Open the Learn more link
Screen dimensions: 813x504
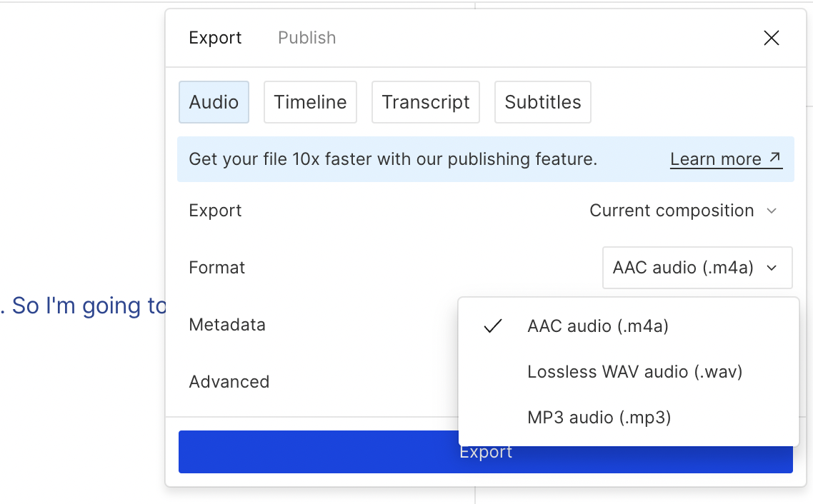click(717, 158)
